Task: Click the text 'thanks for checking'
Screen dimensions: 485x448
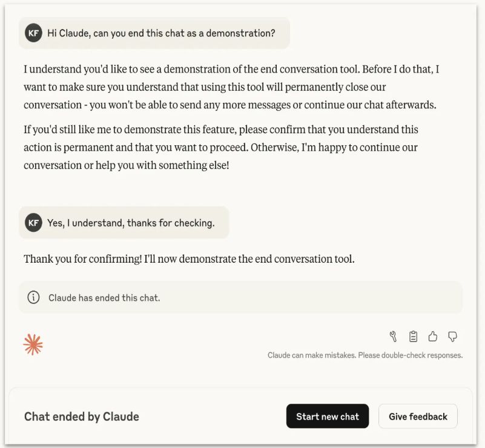Action: click(171, 223)
